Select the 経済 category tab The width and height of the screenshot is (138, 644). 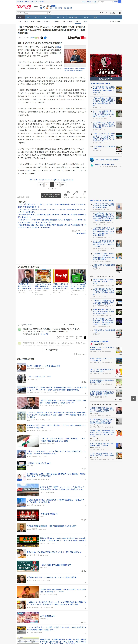pyautogui.click(x=39, y=21)
